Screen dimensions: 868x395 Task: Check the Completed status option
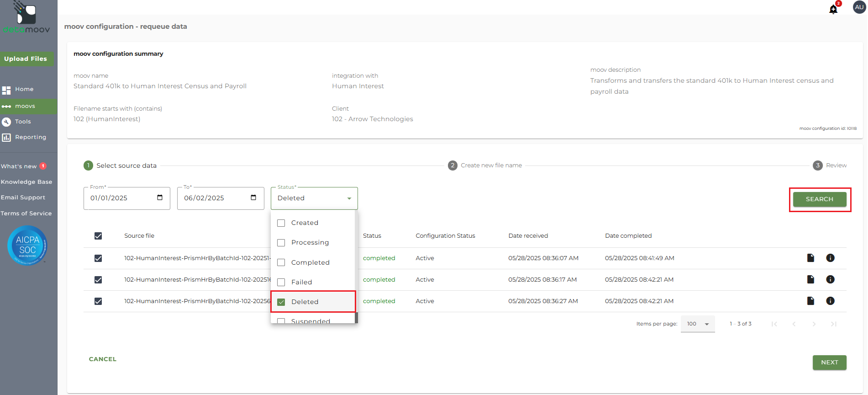[281, 262]
